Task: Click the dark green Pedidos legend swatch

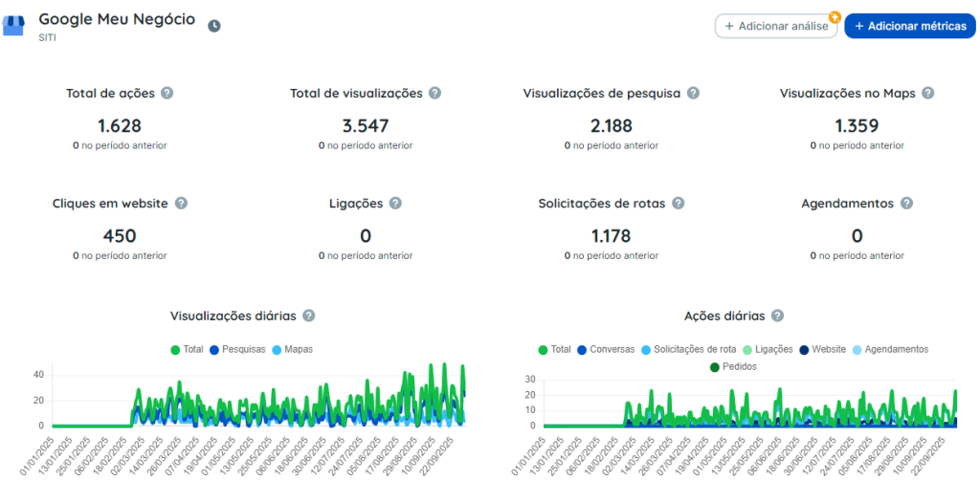Action: pyautogui.click(x=715, y=367)
